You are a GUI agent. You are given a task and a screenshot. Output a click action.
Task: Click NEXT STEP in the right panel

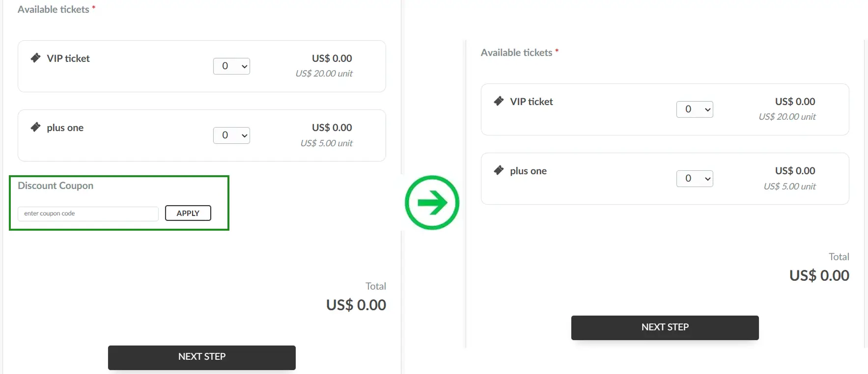pos(664,327)
